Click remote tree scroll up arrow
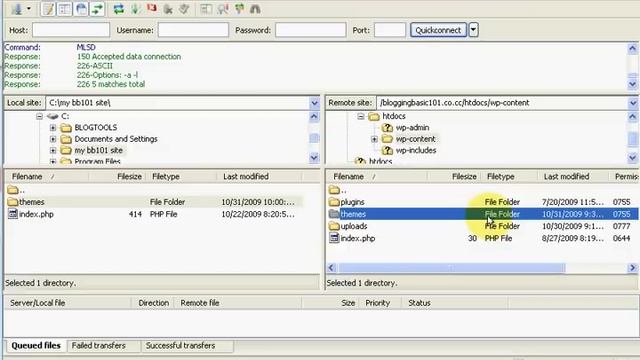Viewport: 640px width, 360px height. tap(633, 117)
